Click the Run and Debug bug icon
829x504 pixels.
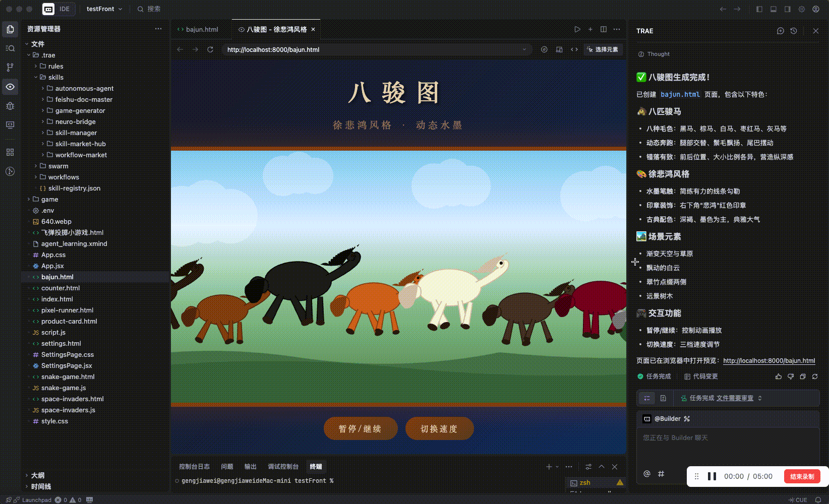coord(10,106)
